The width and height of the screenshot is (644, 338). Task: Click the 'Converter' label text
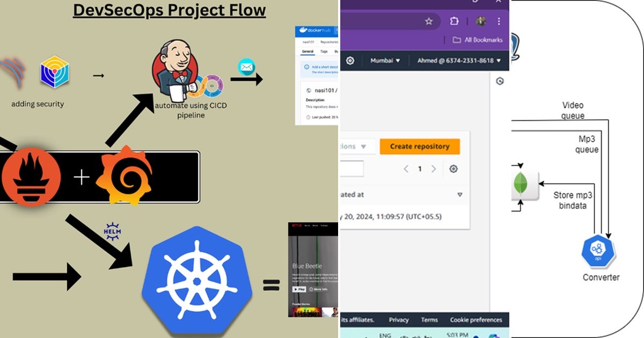[601, 278]
